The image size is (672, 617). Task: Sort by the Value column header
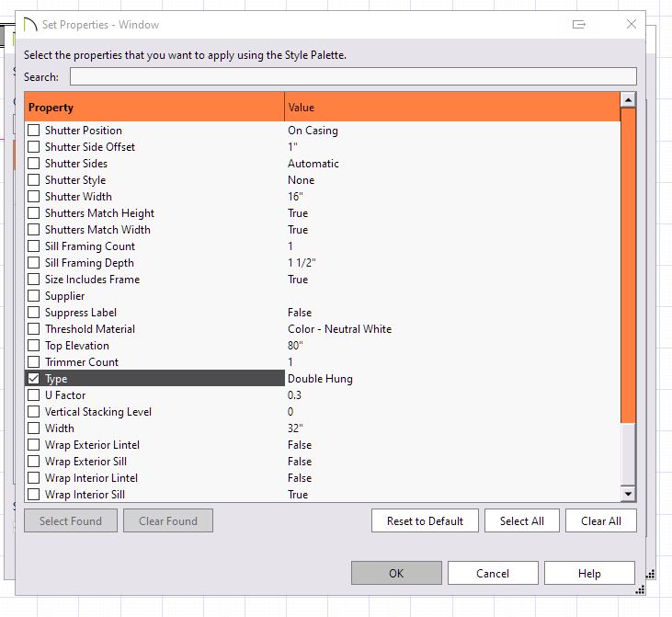451,108
